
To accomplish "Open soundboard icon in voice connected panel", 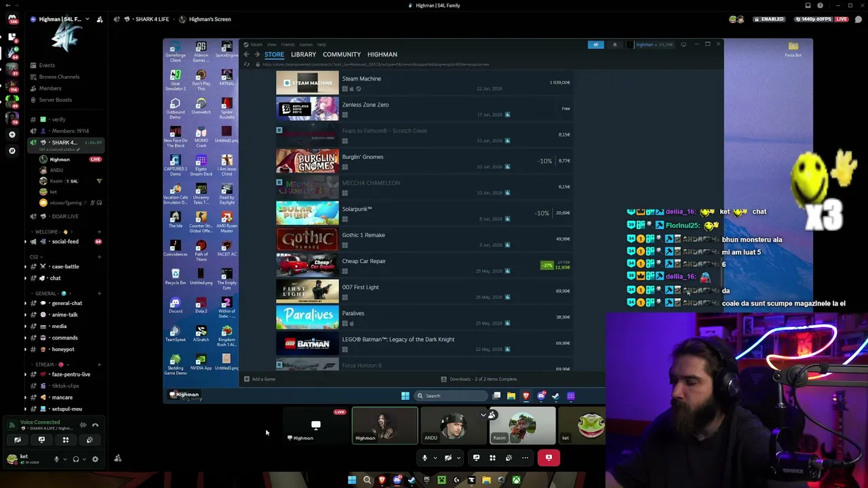I will click(90, 440).
